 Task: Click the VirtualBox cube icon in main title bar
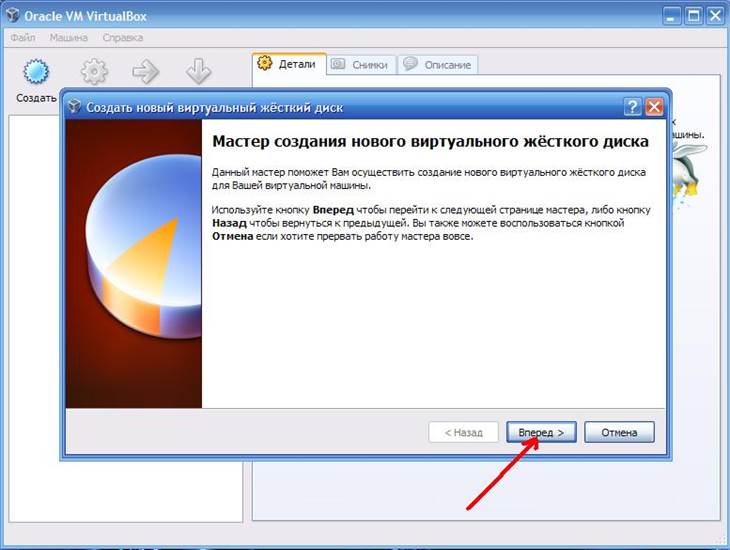(x=13, y=15)
